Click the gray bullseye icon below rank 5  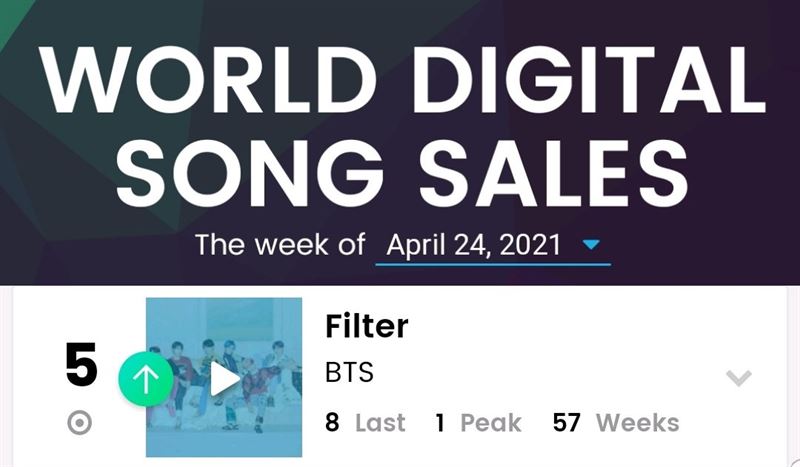[80, 423]
